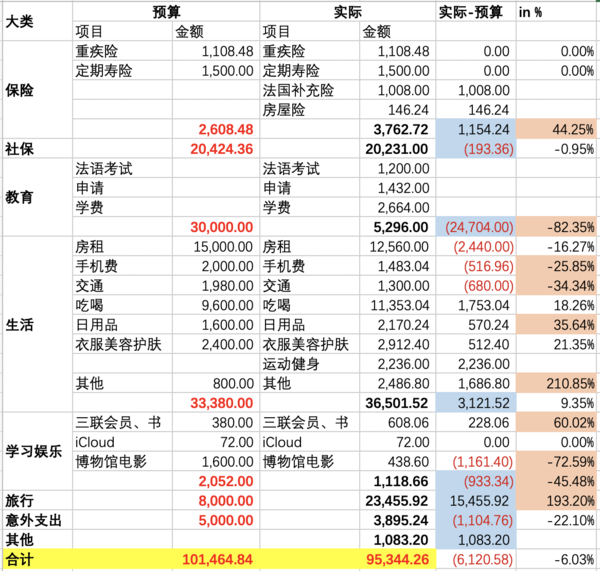Click the 运动健身 item cell
This screenshot has height=571, width=600.
(x=310, y=364)
